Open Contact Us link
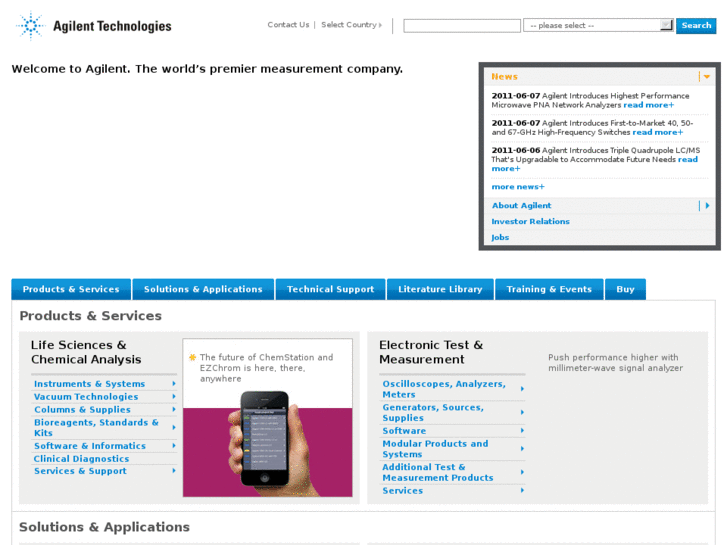Screen dimensions: 727x545 coord(288,25)
